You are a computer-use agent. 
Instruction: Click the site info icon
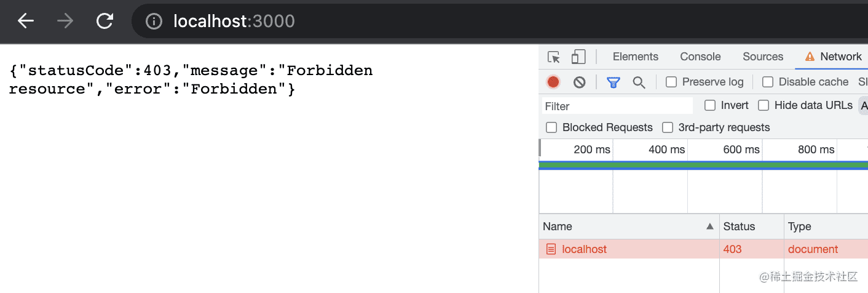click(154, 22)
